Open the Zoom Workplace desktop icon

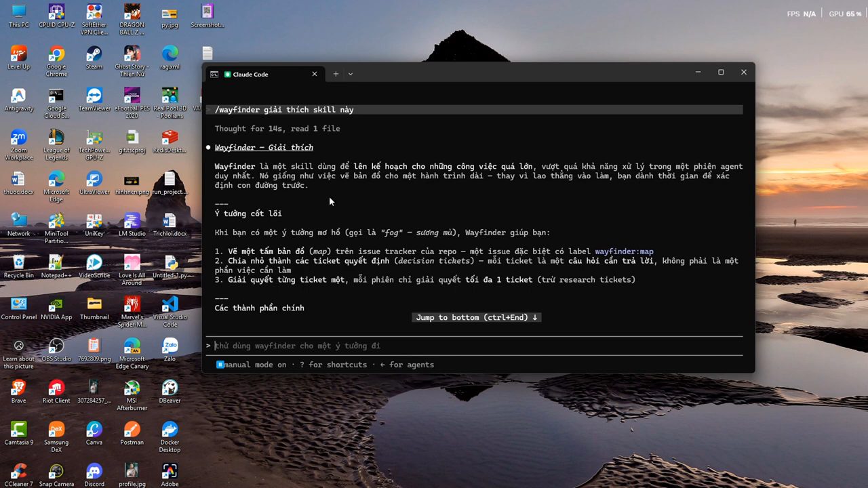[18, 145]
